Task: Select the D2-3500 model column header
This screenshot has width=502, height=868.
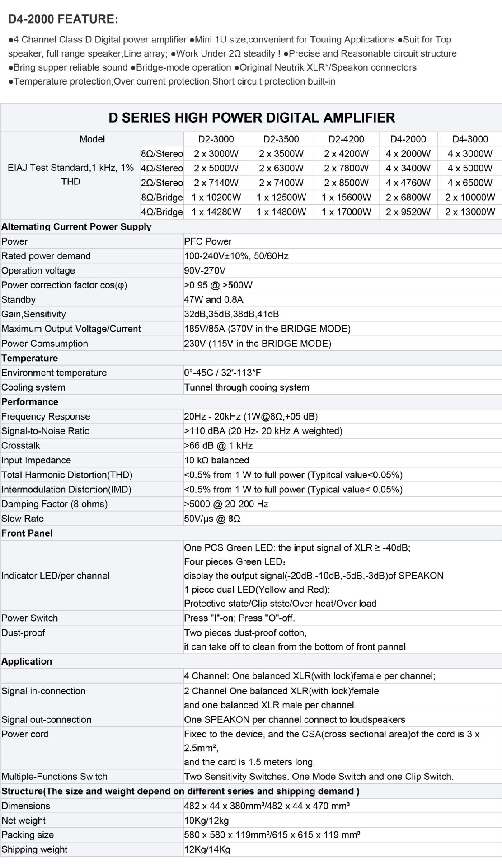Action: coord(281,139)
